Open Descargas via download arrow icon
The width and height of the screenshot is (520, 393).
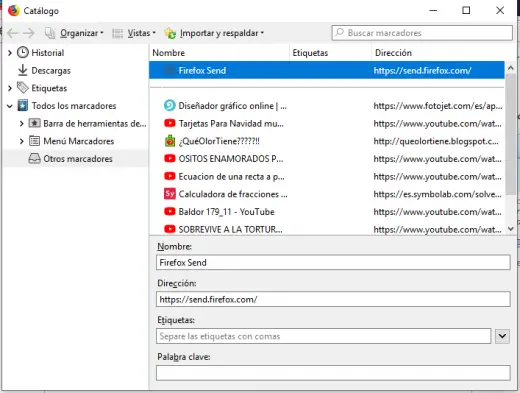coord(23,70)
